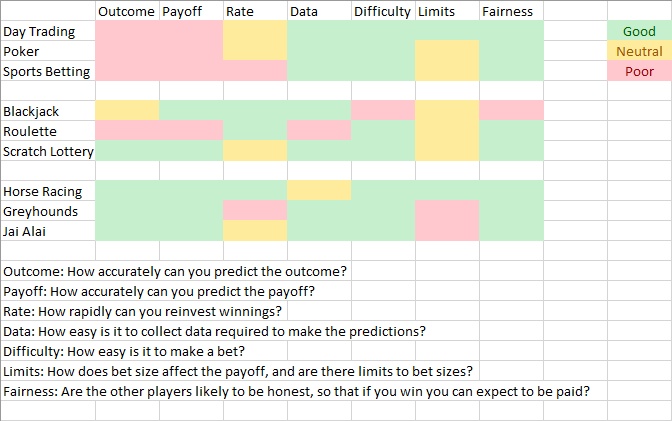The height and width of the screenshot is (421, 672).
Task: Select the green Good legend cell
Action: point(639,31)
